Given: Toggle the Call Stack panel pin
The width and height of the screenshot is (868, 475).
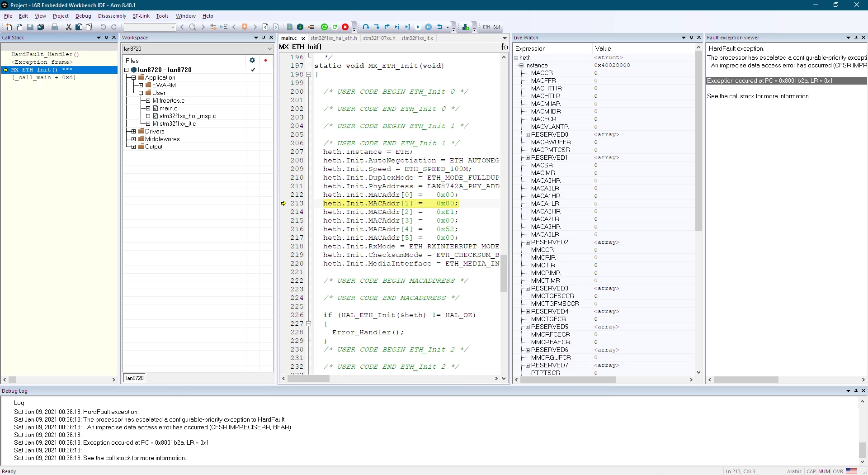Looking at the screenshot, I should pyautogui.click(x=106, y=38).
